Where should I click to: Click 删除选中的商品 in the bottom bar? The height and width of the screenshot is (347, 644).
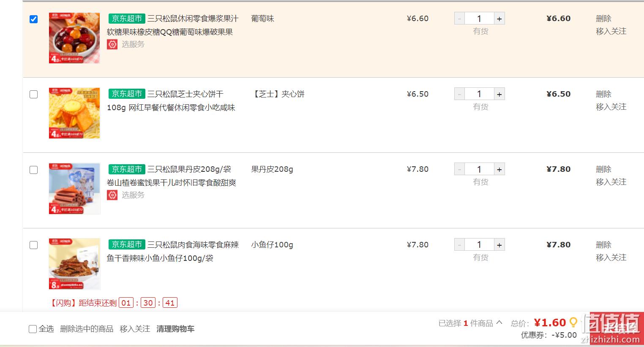coord(87,329)
